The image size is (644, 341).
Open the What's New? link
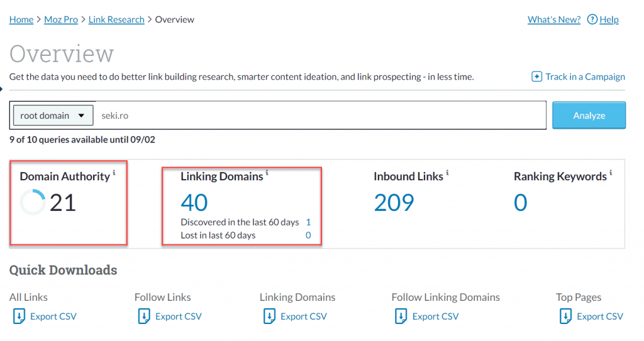553,19
